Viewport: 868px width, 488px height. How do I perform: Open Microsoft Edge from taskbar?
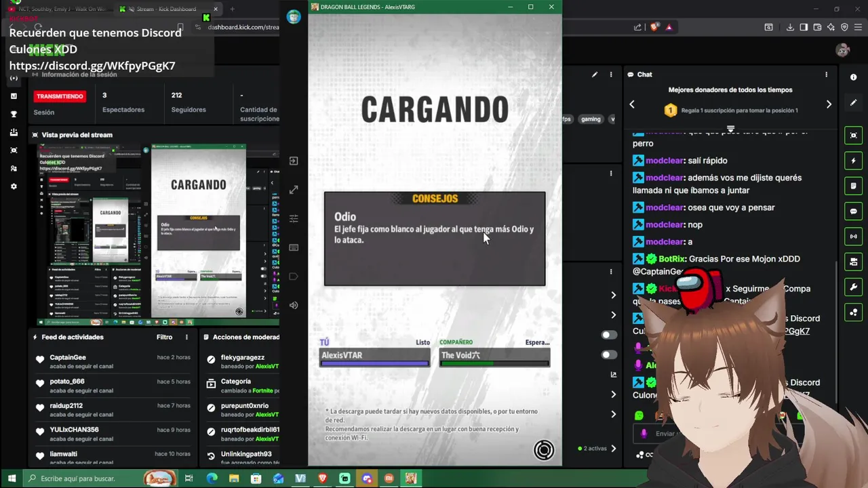click(x=212, y=479)
